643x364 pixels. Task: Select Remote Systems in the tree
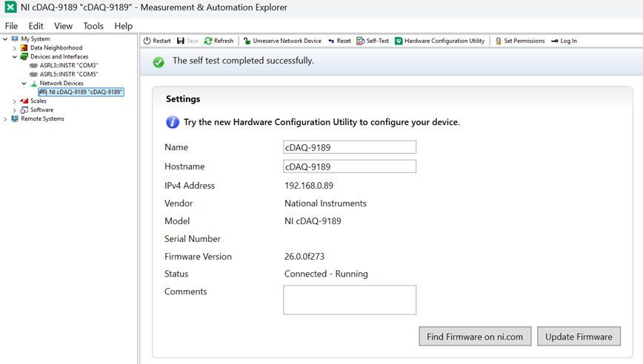[43, 119]
